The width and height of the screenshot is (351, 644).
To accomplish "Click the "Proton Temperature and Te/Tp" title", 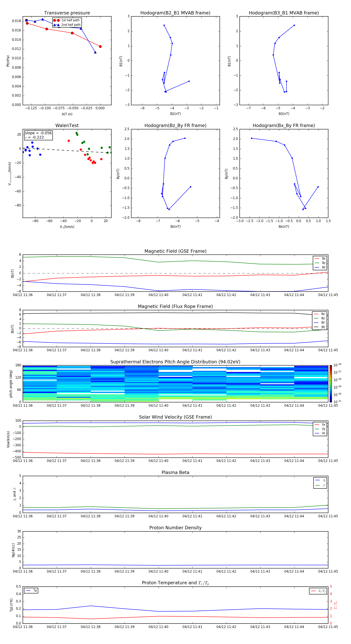I will coord(175,583).
